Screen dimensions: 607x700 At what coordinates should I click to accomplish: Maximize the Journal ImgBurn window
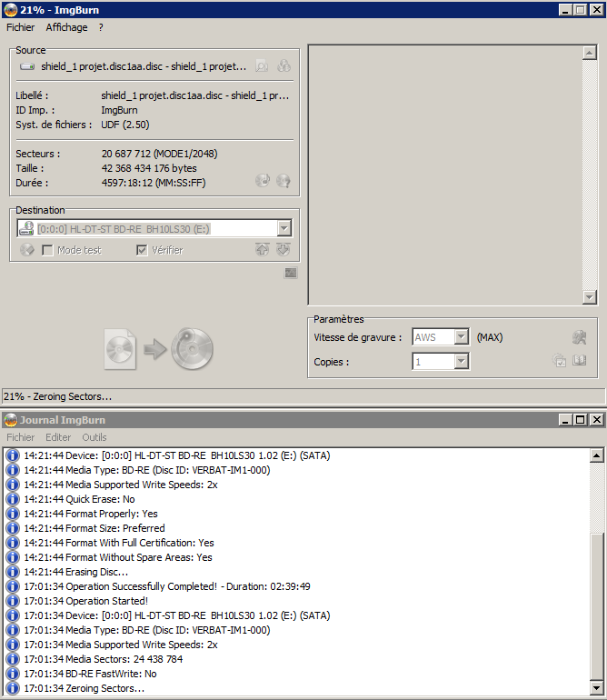point(580,420)
